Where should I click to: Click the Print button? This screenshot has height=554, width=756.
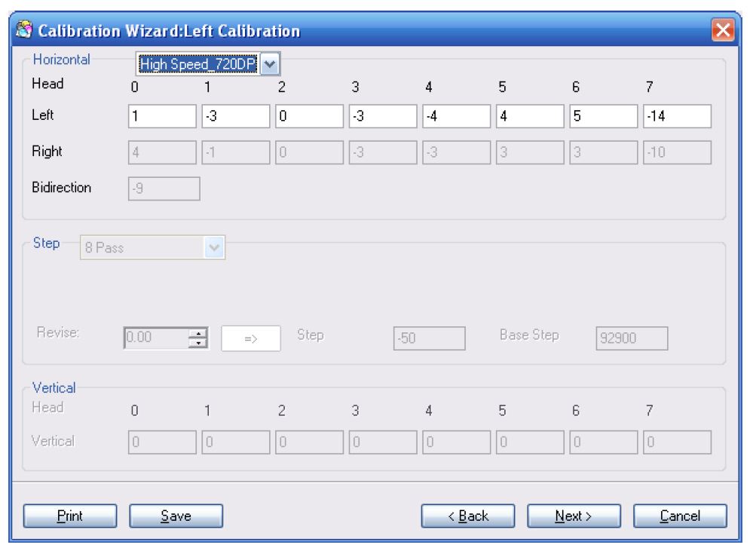pos(70,516)
